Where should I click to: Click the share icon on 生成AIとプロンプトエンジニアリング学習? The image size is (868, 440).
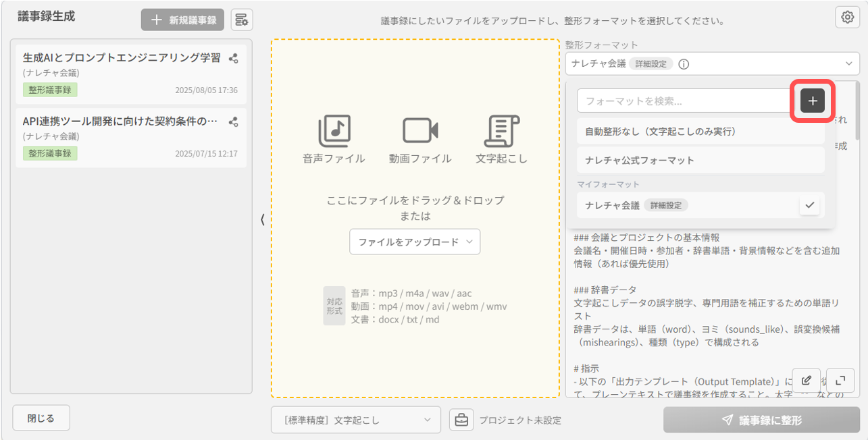click(234, 59)
